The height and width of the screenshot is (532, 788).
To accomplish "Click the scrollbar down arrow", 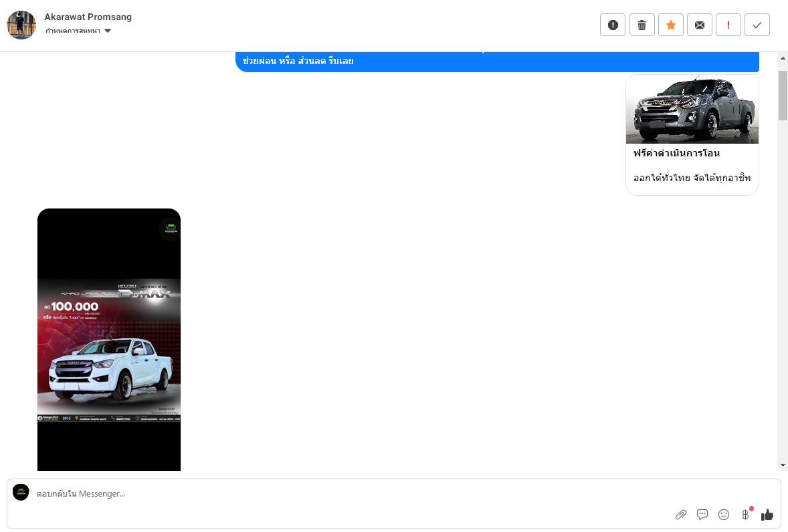I will pyautogui.click(x=783, y=465).
